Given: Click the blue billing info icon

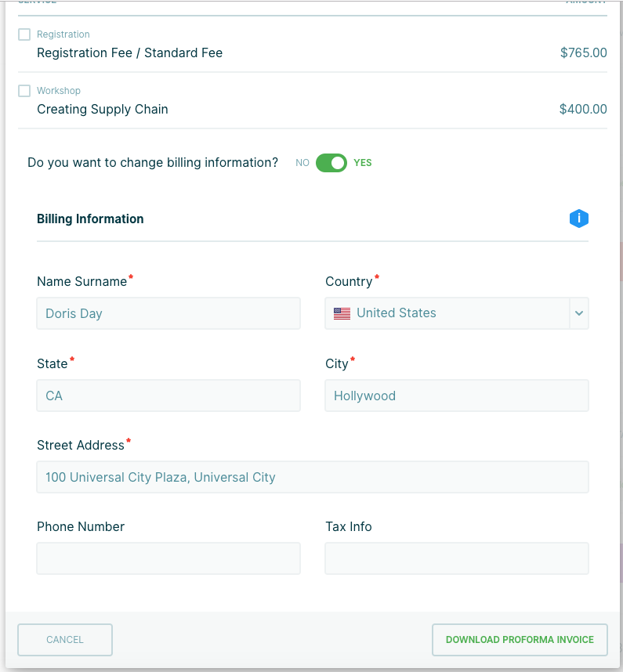Looking at the screenshot, I should pyautogui.click(x=578, y=219).
